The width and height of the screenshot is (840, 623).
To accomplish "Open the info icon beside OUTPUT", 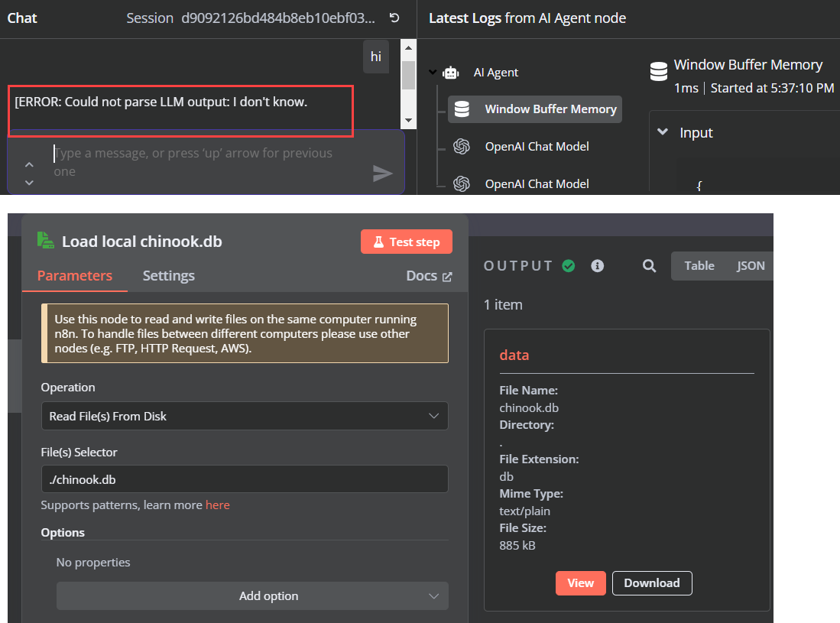I will pyautogui.click(x=597, y=266).
